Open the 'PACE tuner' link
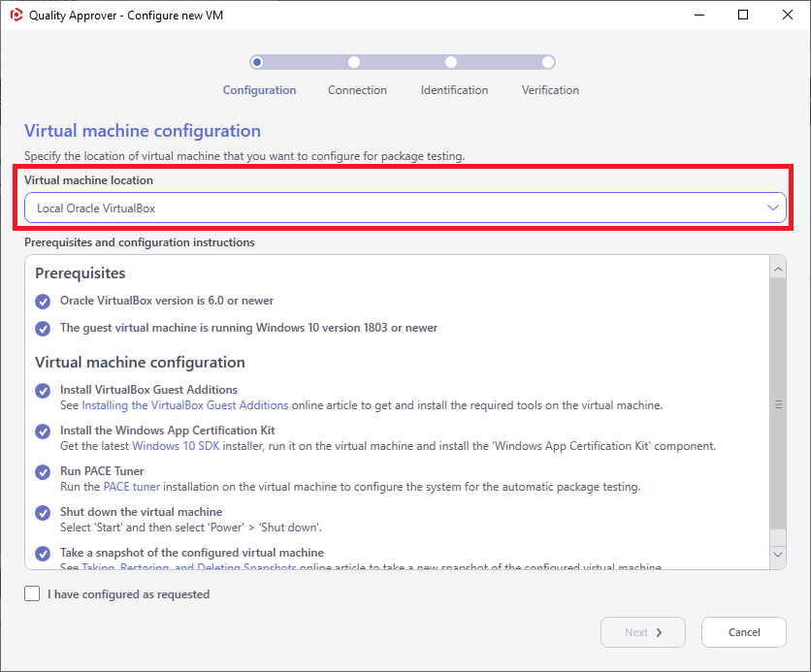Viewport: 811px width, 672px height. (x=131, y=487)
